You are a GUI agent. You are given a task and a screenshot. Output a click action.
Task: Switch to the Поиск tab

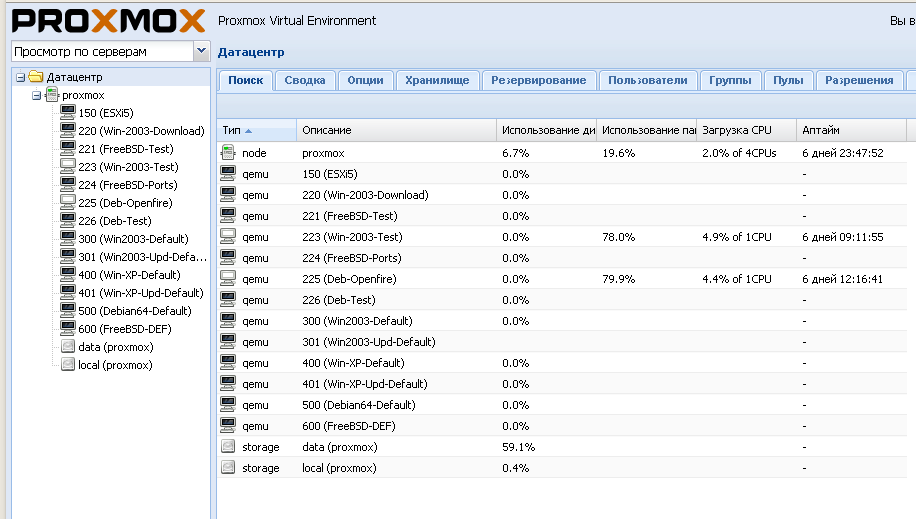click(x=245, y=80)
